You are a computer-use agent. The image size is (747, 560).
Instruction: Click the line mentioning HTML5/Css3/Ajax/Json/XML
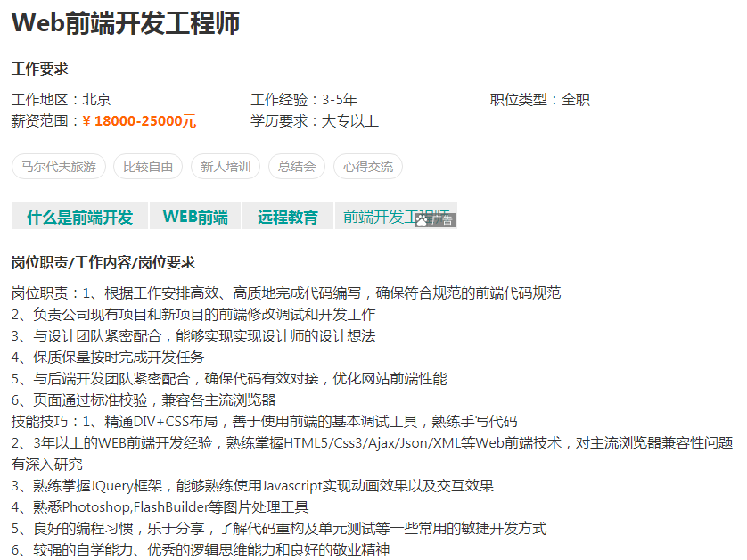click(372, 443)
